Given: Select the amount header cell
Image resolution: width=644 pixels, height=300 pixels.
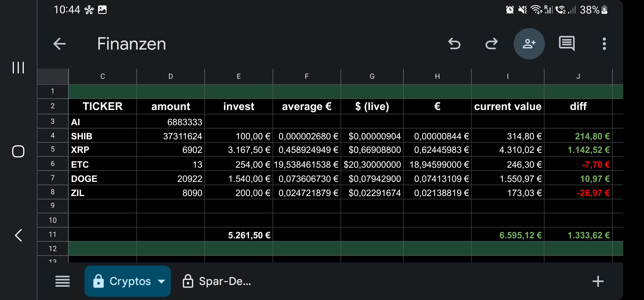Looking at the screenshot, I should [x=171, y=106].
